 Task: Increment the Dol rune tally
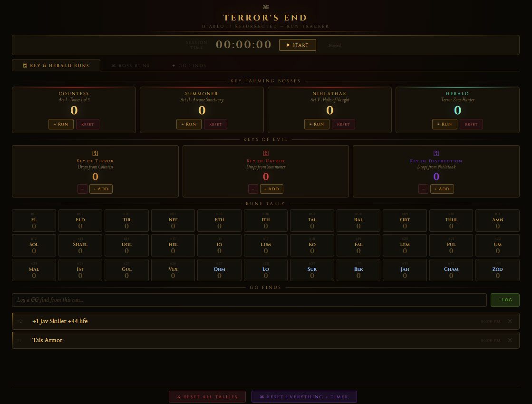coord(126,245)
